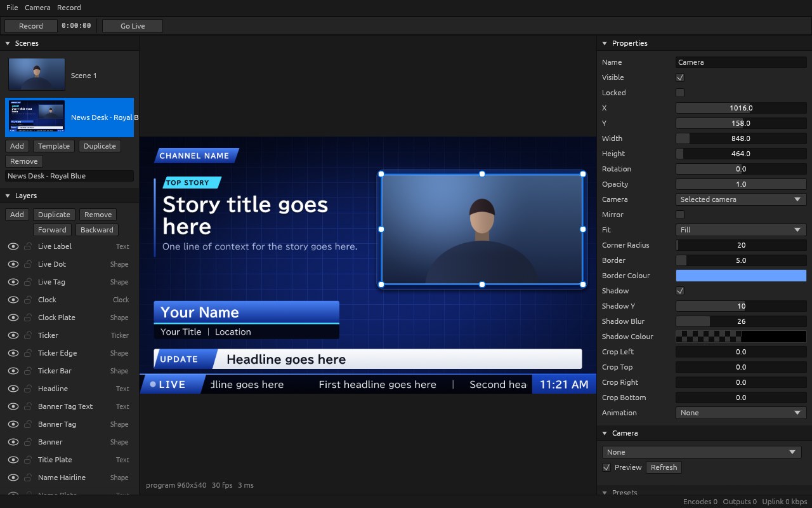812x508 pixels.
Task: Lock the Ticker Bar layer
Action: 27,371
